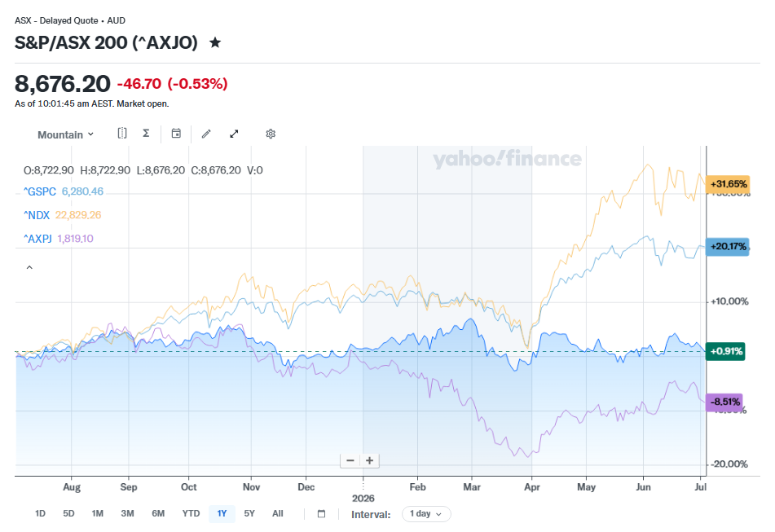
Task: Zoom out chart with minus button
Action: click(x=350, y=460)
